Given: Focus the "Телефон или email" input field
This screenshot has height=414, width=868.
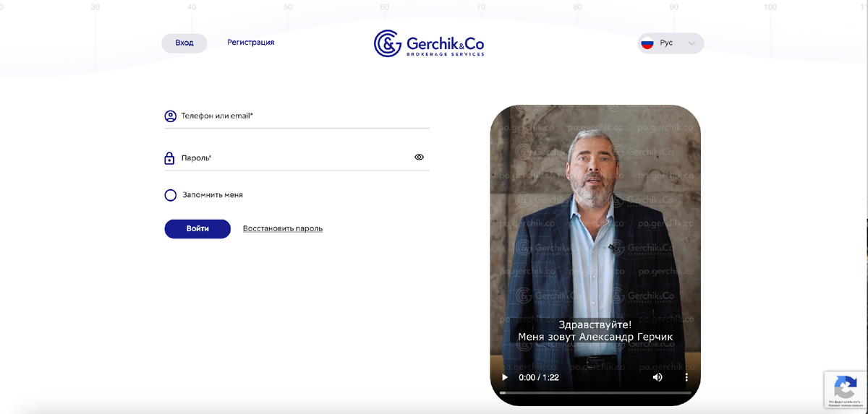Looking at the screenshot, I should [x=297, y=116].
